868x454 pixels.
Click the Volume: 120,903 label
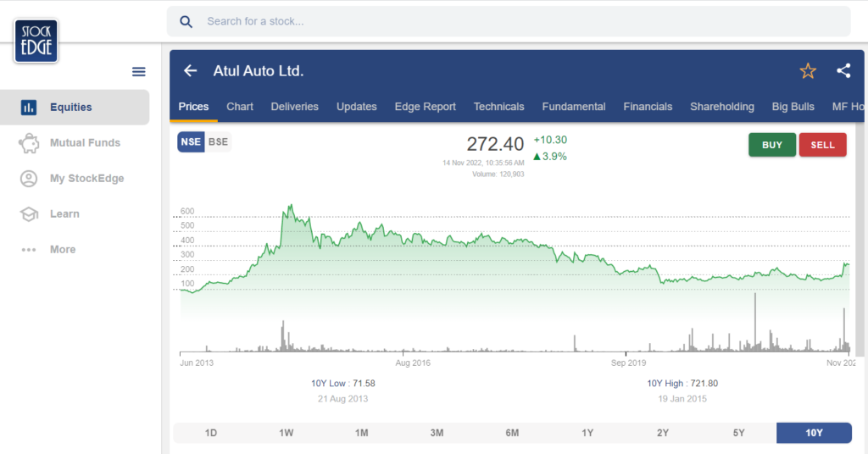pos(498,174)
